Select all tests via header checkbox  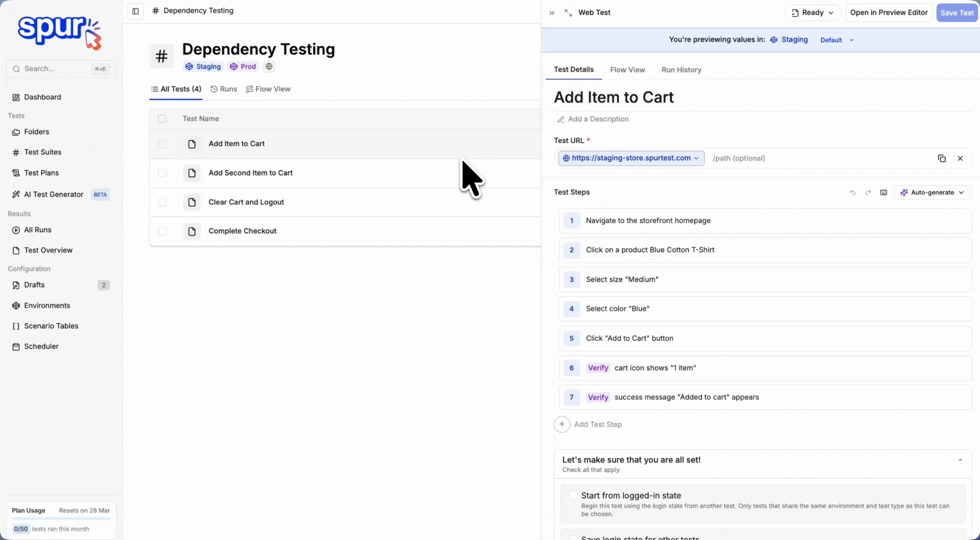click(x=162, y=119)
